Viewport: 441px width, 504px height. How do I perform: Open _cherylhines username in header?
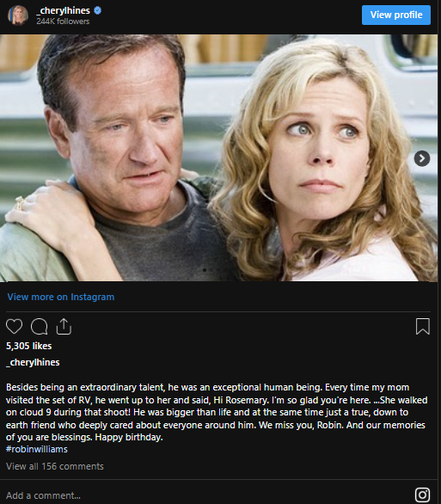63,10
